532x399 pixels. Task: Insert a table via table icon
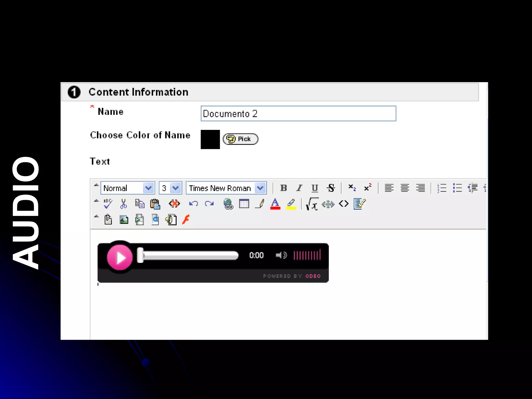(244, 204)
